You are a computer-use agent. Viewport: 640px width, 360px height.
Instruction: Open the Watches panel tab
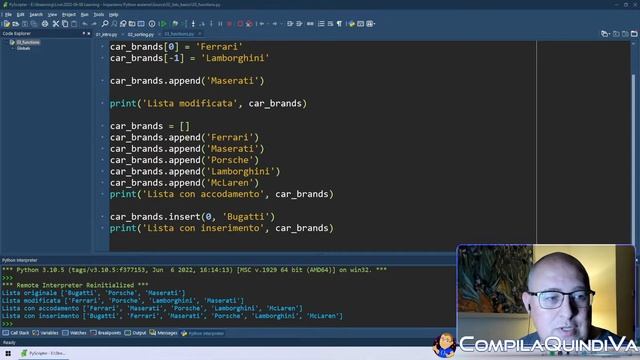coord(74,333)
